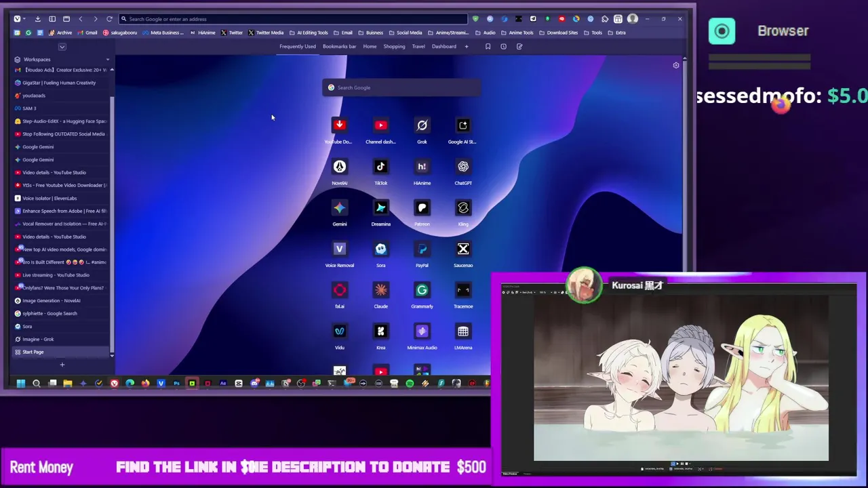Click the Windows Start button on taskbar
This screenshot has width=868, height=488.
[x=21, y=384]
